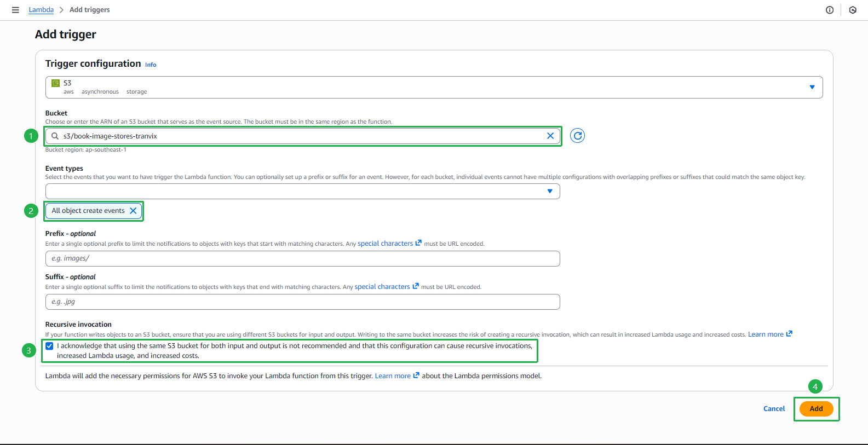The image size is (868, 445).
Task: Open external icon beside recursive invocation Learn more
Action: (789, 334)
